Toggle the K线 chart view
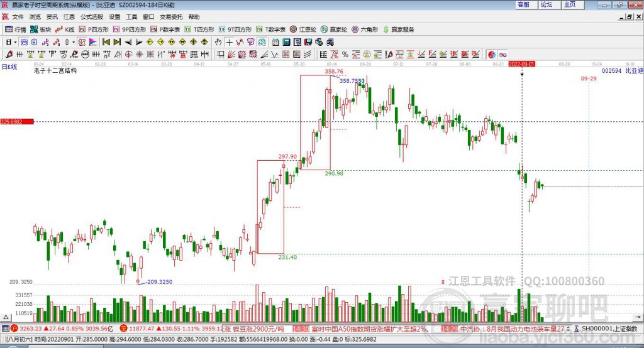644x348 pixels. pos(65,30)
